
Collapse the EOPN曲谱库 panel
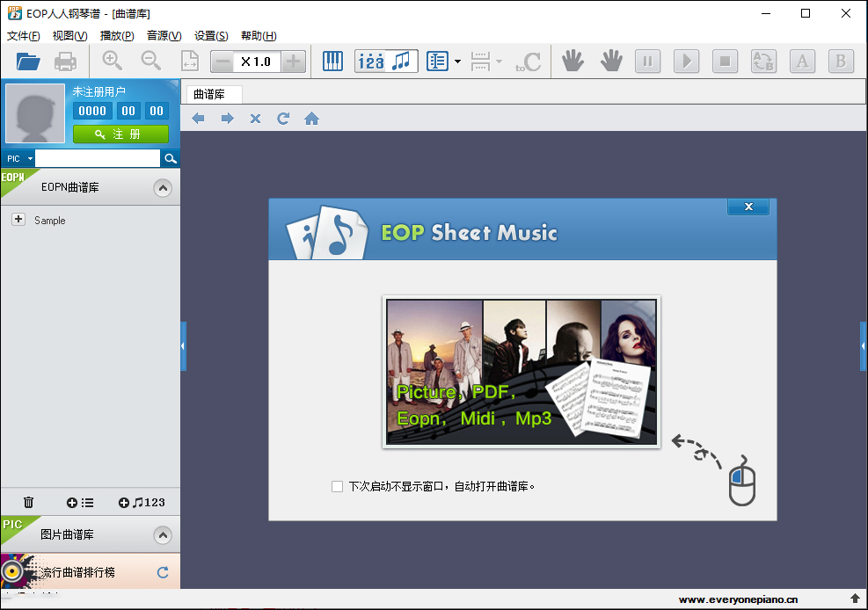pyautogui.click(x=162, y=188)
